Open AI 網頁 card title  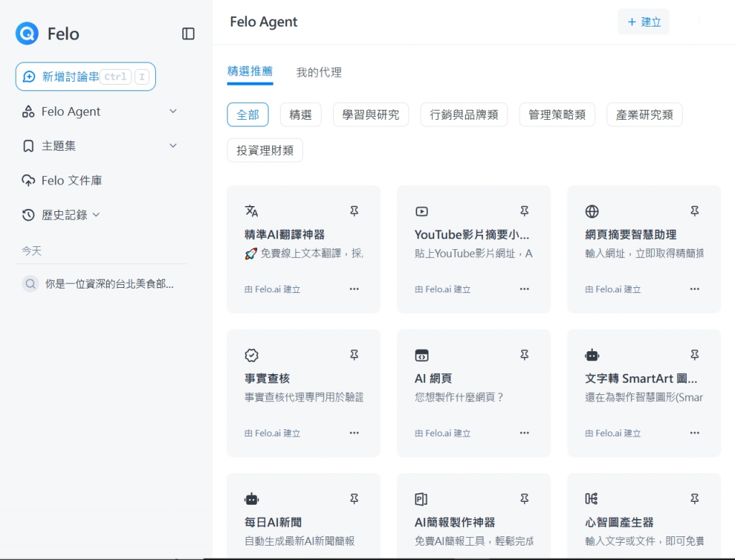[x=433, y=378]
